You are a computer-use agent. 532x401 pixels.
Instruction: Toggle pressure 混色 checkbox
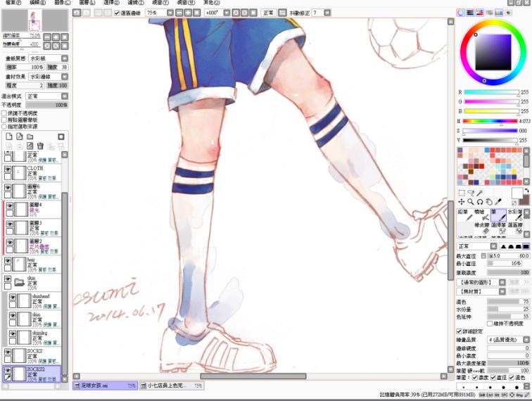[x=512, y=378]
